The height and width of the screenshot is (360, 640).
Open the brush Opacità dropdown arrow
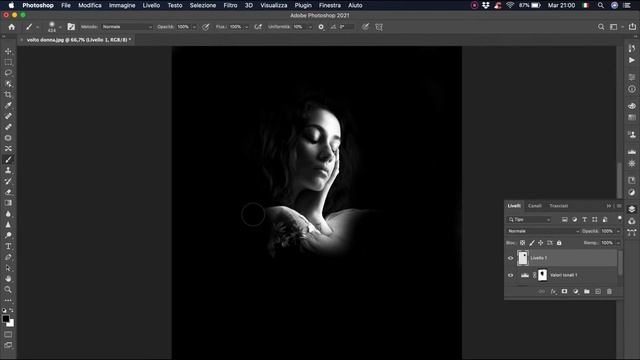194,27
